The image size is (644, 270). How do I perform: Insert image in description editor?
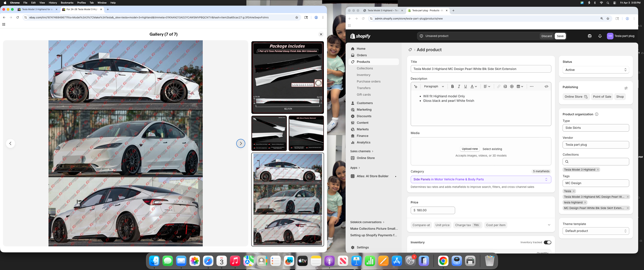[x=505, y=86]
